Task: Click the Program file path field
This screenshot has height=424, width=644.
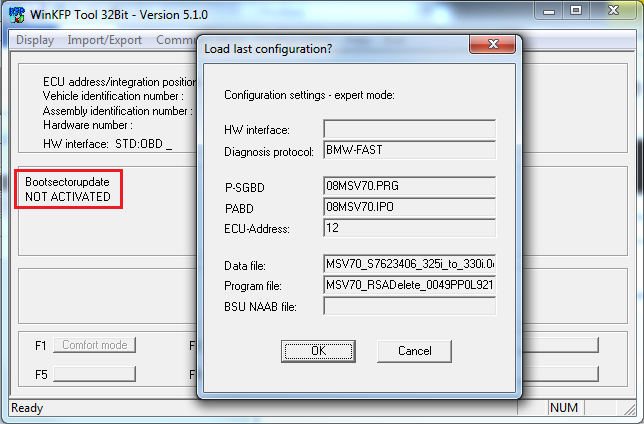Action: point(409,285)
